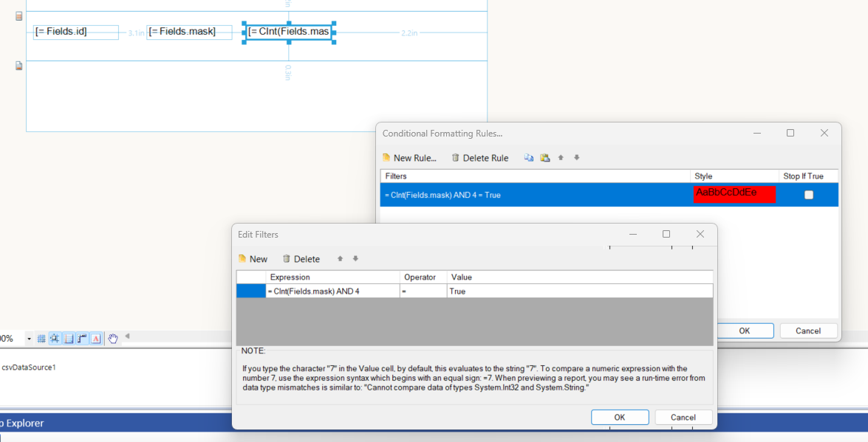868x442 pixels.
Task: Click New Rule in Conditional Formatting toolbar
Action: (409, 158)
